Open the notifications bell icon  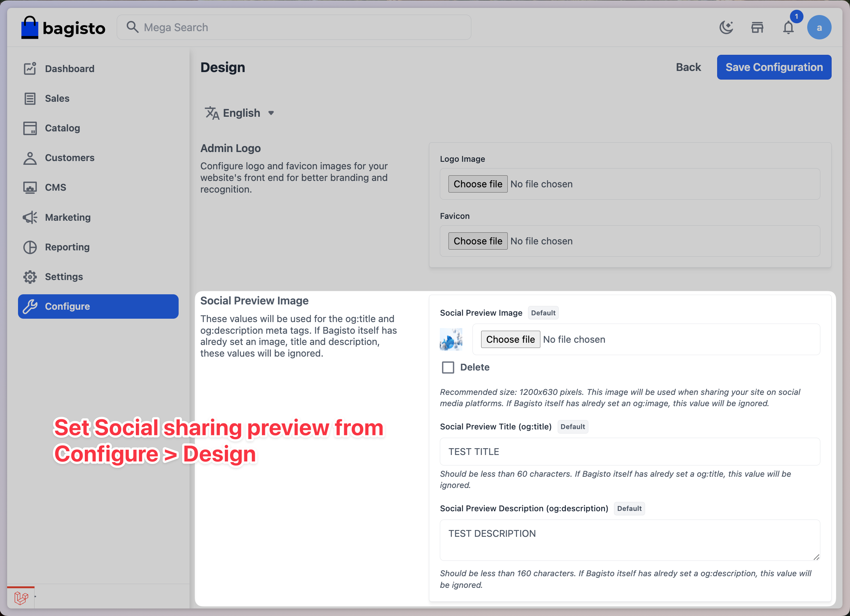coord(788,27)
